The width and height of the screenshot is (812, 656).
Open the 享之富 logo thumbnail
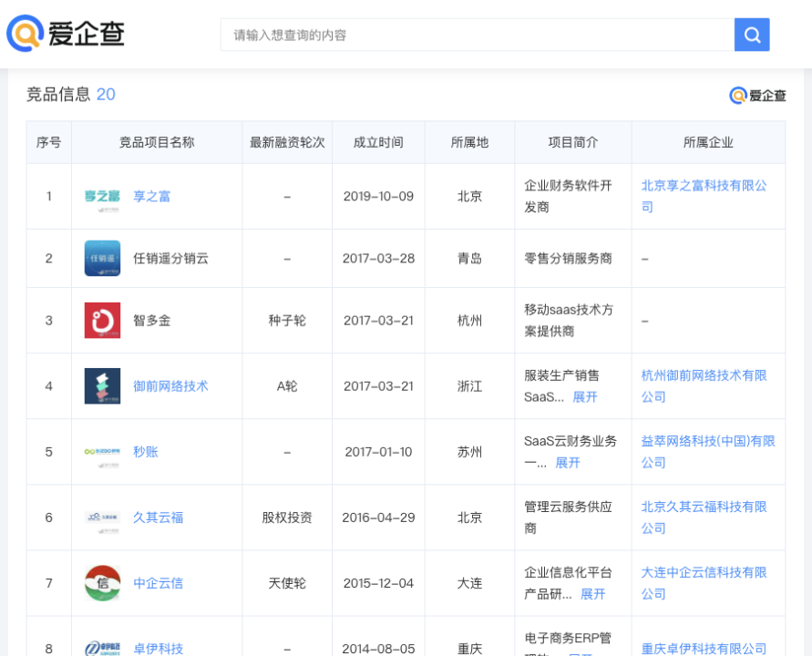(x=102, y=197)
